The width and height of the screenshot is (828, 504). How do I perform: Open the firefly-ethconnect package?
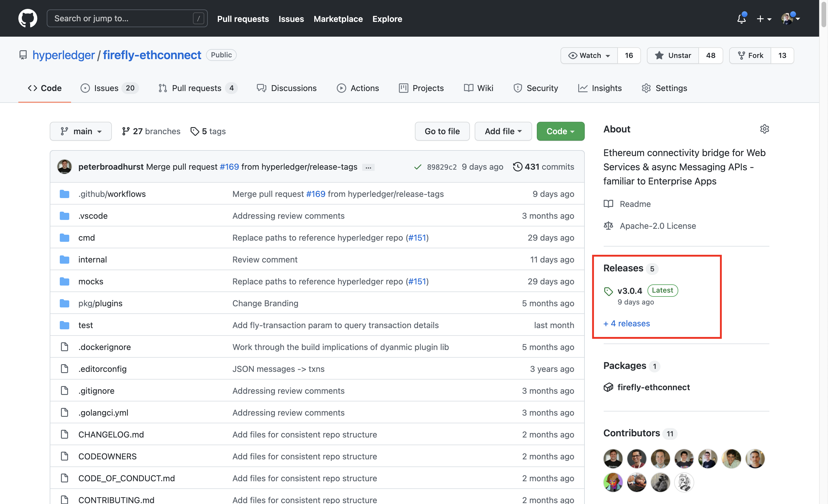tap(653, 387)
